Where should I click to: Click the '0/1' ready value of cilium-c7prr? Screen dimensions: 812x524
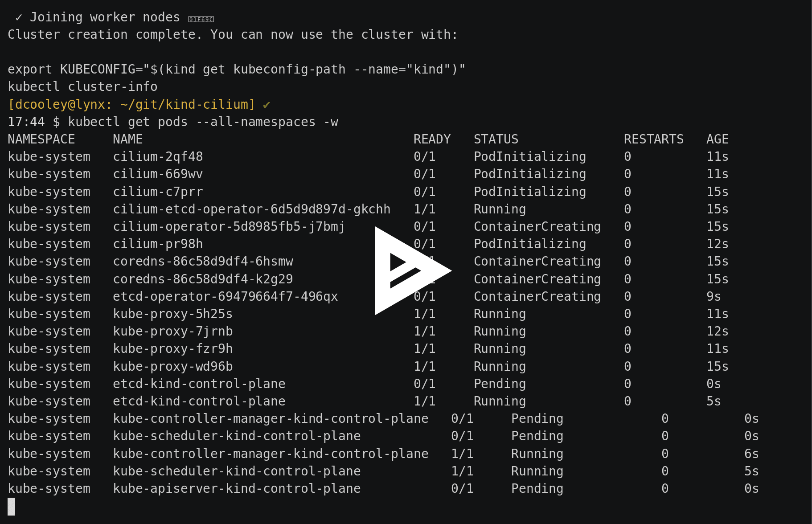click(425, 192)
